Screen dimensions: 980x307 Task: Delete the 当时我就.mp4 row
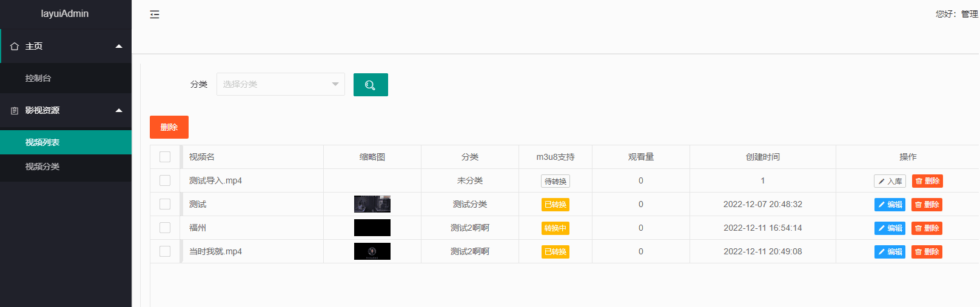pos(927,252)
